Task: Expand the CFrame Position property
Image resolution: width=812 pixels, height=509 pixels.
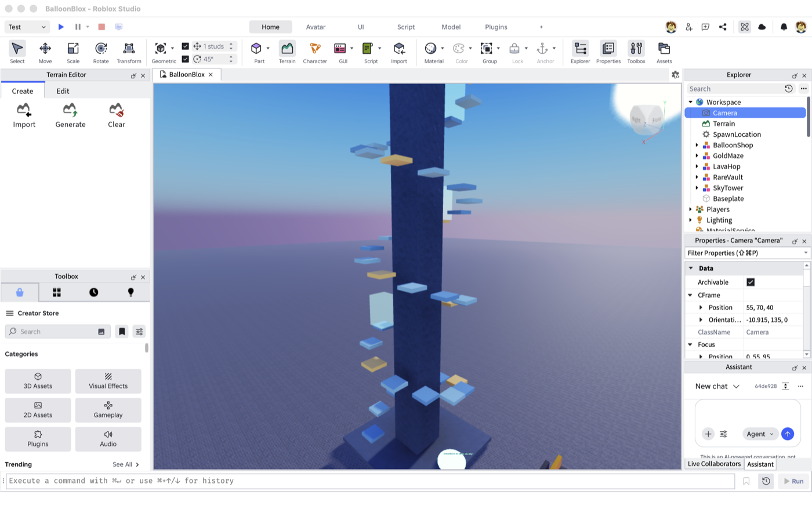Action: (701, 308)
